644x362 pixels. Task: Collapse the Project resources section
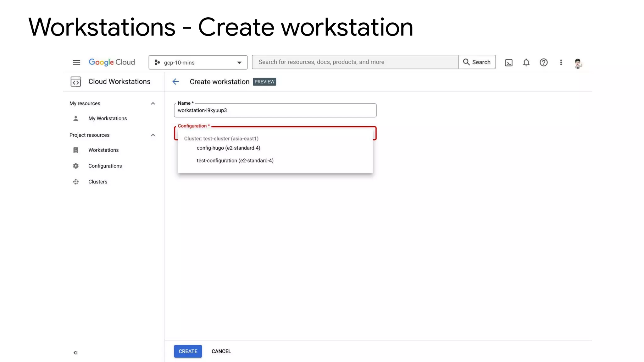153,135
